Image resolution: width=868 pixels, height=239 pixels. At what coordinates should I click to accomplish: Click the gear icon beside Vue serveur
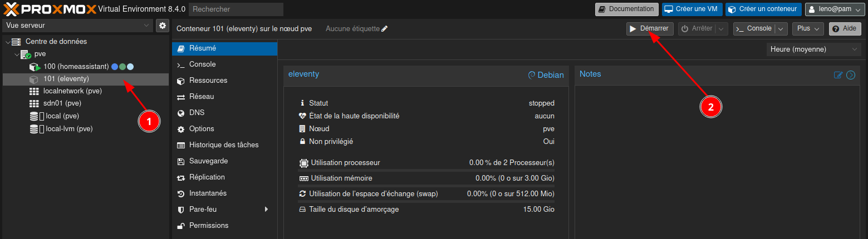pyautogui.click(x=163, y=26)
